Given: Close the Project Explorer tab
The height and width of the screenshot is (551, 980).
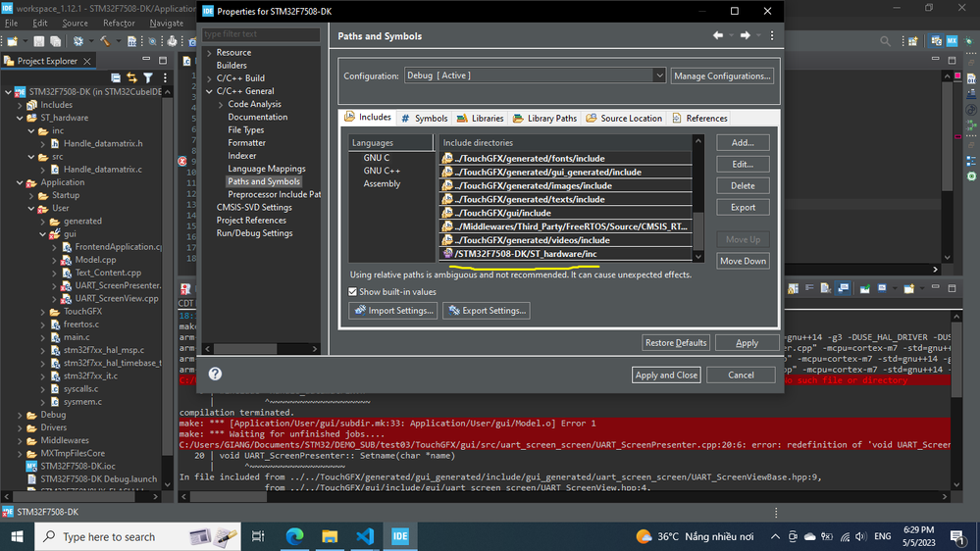Looking at the screenshot, I should tap(87, 61).
